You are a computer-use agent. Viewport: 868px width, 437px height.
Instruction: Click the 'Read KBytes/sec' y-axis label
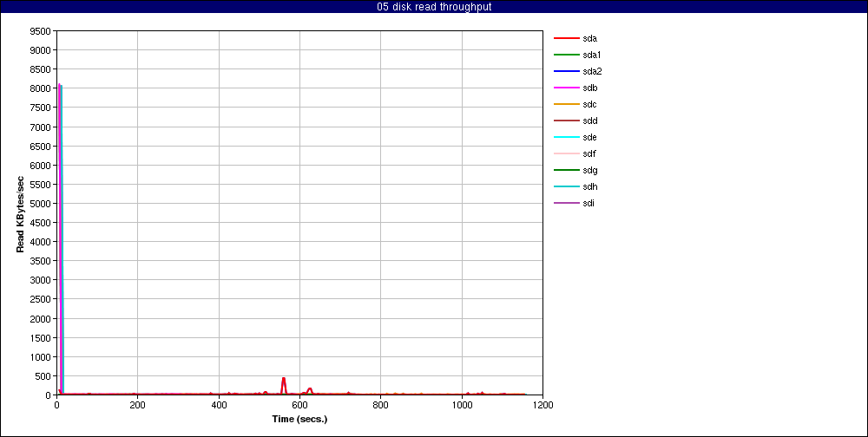[x=20, y=213]
